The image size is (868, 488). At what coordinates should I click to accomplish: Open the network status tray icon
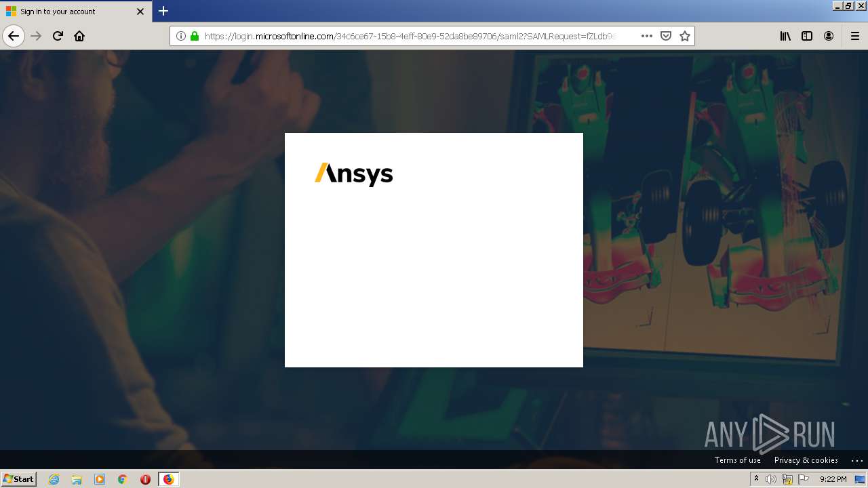787,479
